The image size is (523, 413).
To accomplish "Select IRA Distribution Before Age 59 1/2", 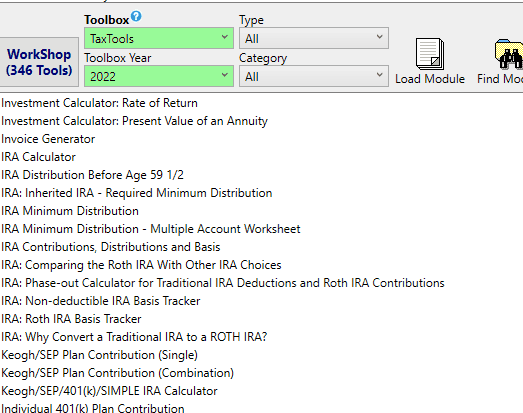I will [x=92, y=175].
